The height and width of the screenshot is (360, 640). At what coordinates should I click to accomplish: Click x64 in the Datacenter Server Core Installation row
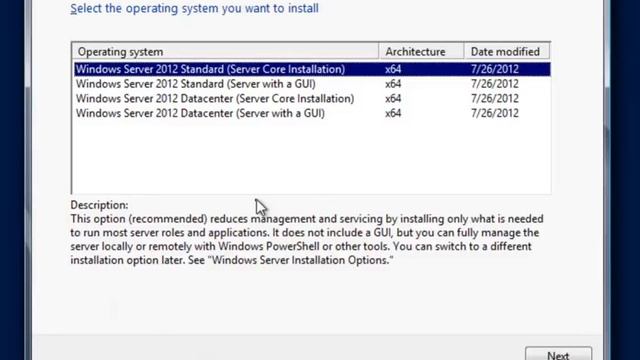(393, 98)
